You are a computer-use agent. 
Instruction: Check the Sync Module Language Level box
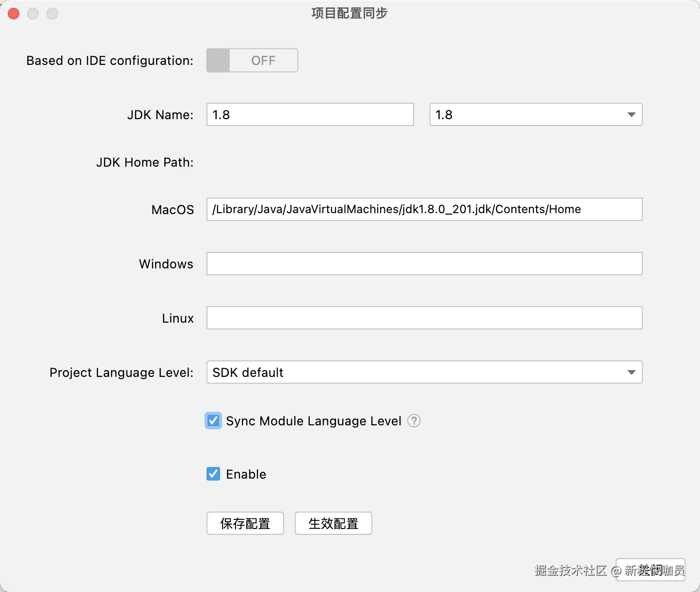click(x=213, y=421)
